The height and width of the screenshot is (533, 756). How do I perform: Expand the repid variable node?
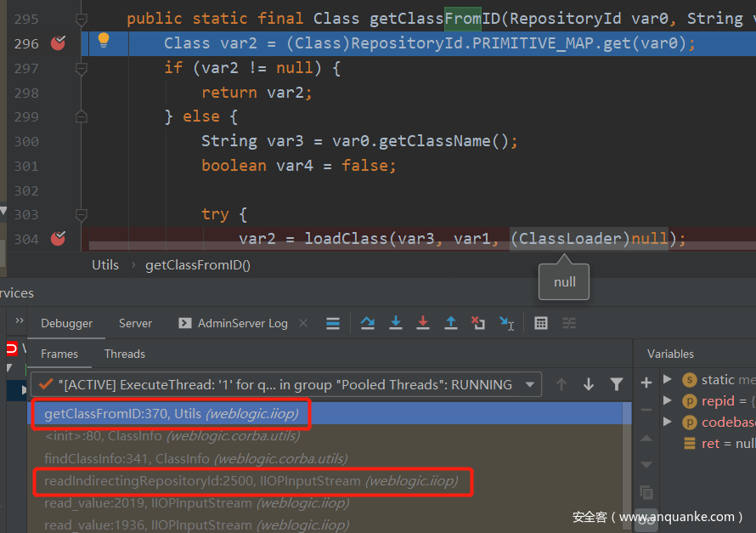[668, 401]
